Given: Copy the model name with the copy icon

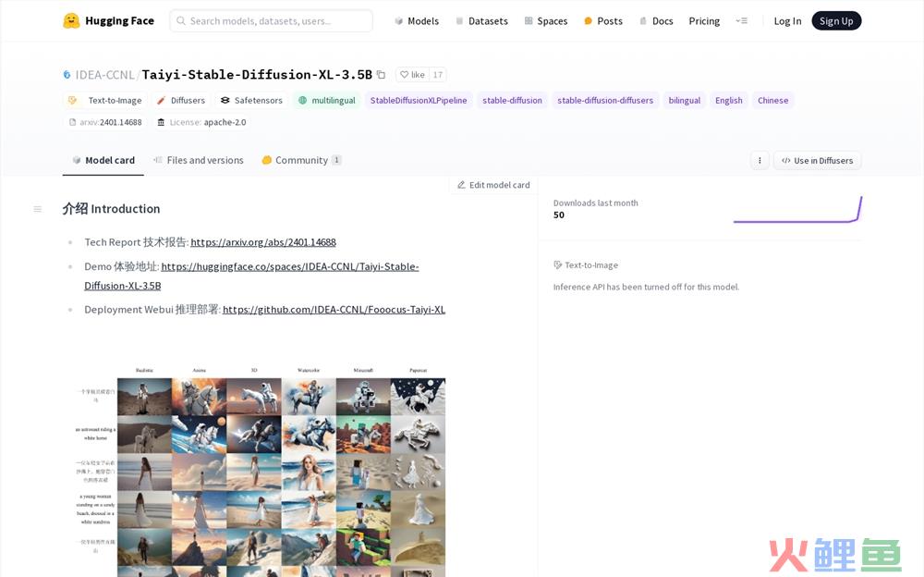Looking at the screenshot, I should click(382, 75).
